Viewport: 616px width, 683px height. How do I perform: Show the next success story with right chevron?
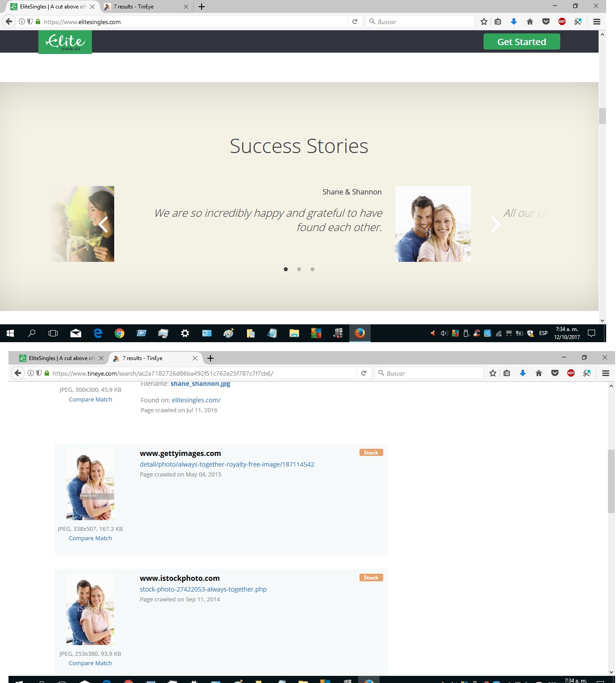tap(495, 224)
